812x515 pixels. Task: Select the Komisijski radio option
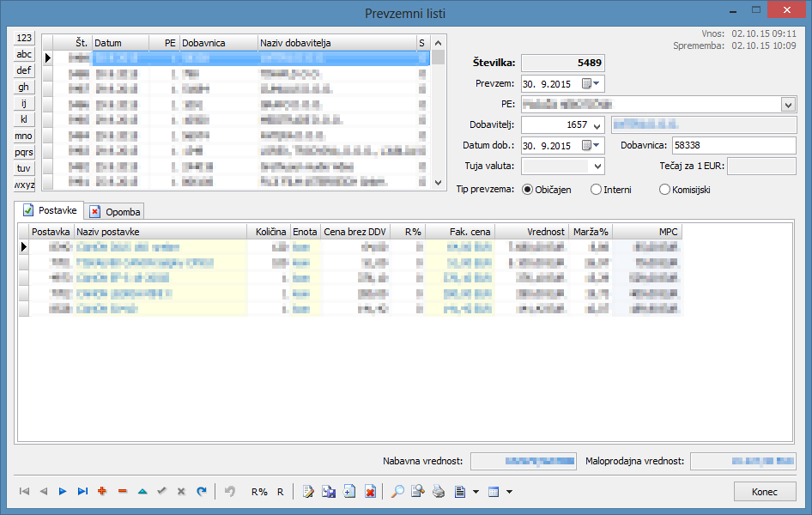pyautogui.click(x=664, y=190)
